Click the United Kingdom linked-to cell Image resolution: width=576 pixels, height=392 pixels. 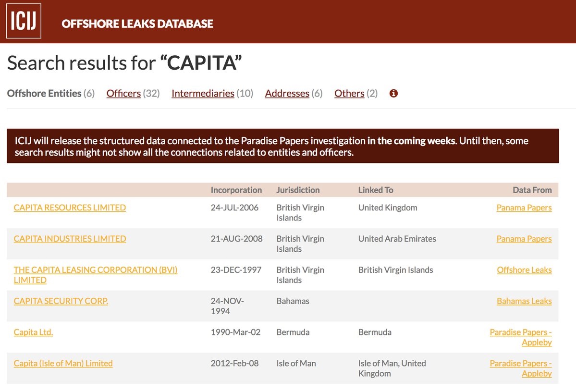pyautogui.click(x=388, y=208)
